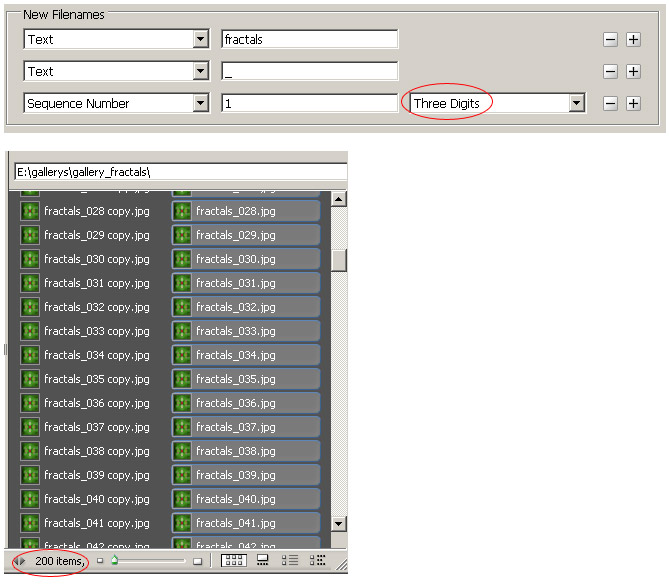Screen dimensions: 669x585
Task: Select file fractals_031 copy.jpg
Action: click(x=96, y=283)
